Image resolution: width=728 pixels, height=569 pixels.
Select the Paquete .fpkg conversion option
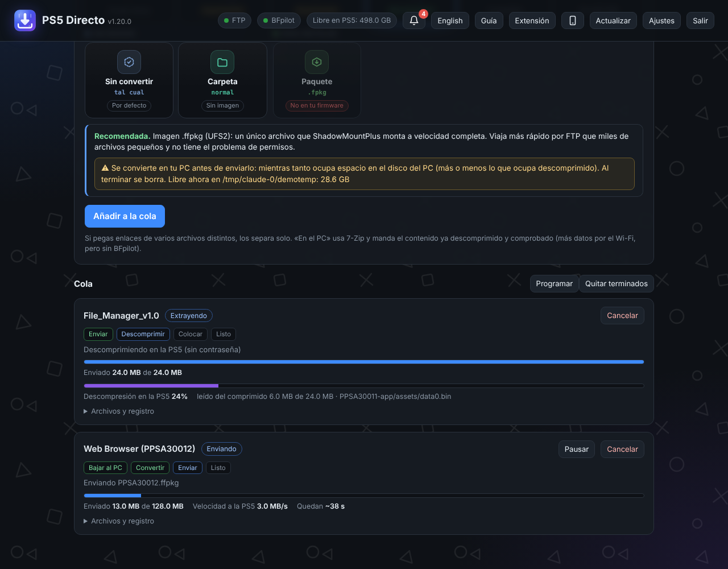pos(317,80)
